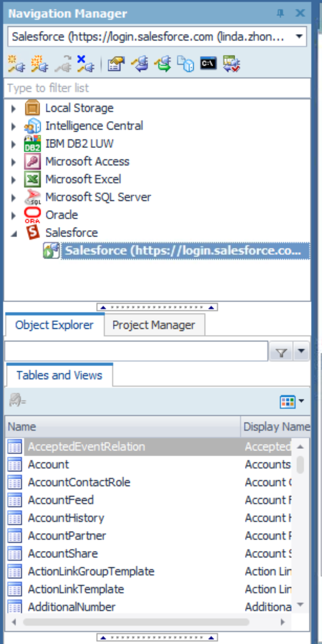Image resolution: width=322 pixels, height=644 pixels.
Task: Click the delete connection icon with blue X
Action: click(86, 64)
